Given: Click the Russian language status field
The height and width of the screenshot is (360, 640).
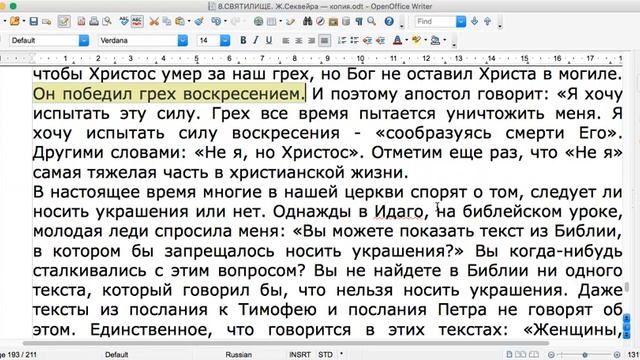Looking at the screenshot, I should click(x=238, y=355).
